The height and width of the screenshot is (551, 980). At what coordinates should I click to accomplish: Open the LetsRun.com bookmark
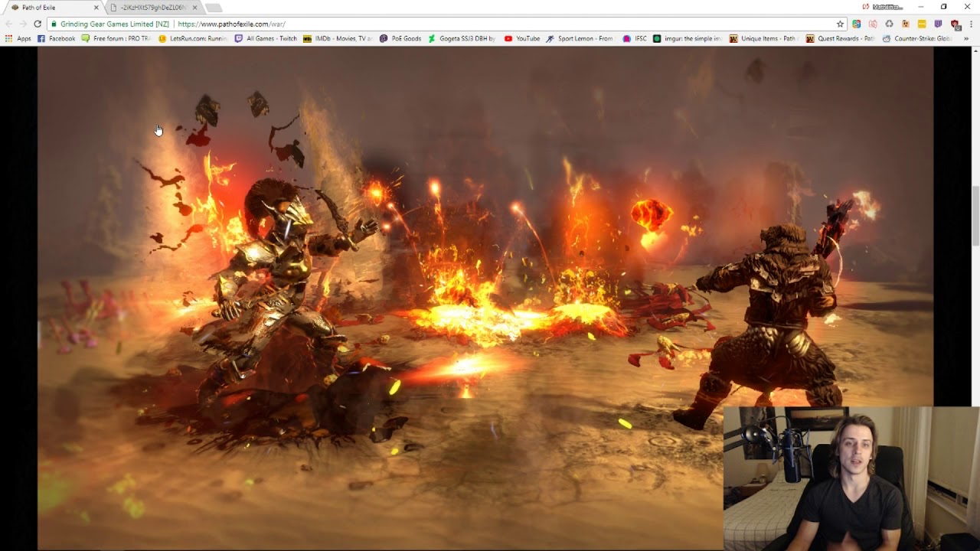pyautogui.click(x=193, y=38)
